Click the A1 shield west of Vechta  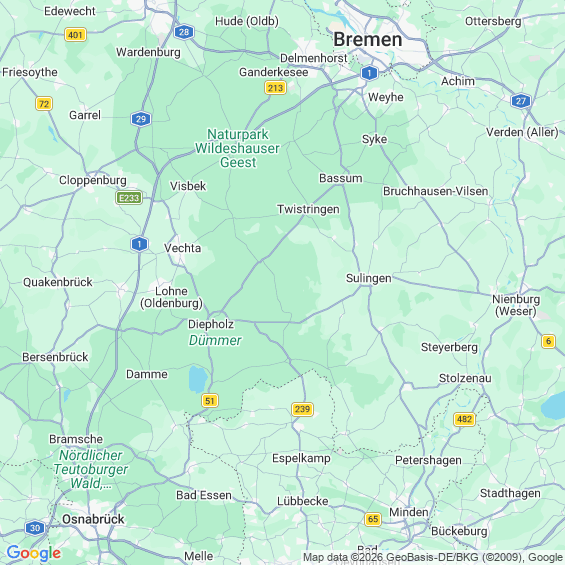(139, 244)
